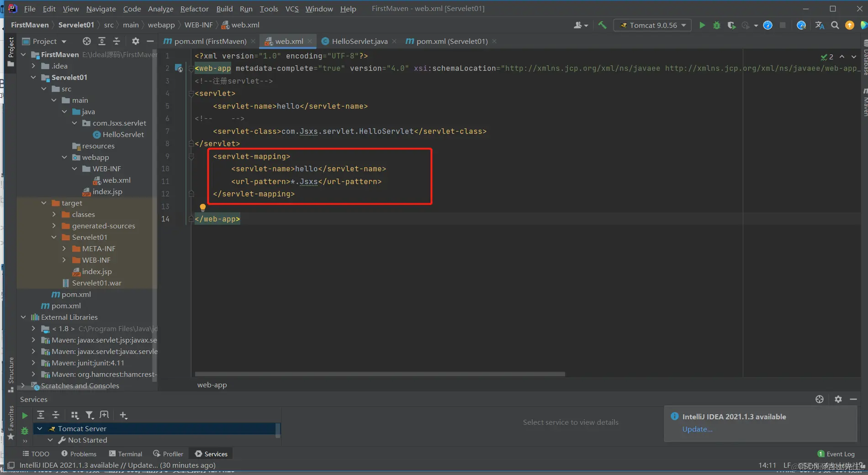Image resolution: width=868 pixels, height=475 pixels.
Task: Open the Navigate menu
Action: tap(101, 9)
